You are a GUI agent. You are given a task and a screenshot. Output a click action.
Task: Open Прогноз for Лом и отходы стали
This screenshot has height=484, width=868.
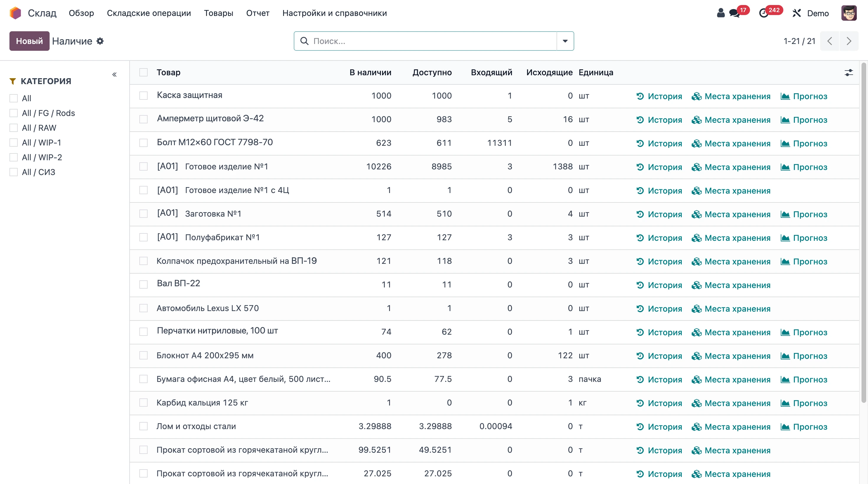pos(804,427)
